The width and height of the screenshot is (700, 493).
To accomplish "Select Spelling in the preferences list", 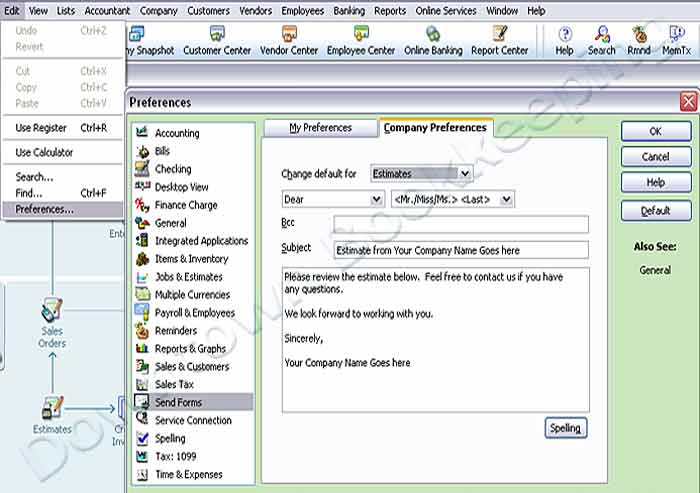I will pos(193,438).
